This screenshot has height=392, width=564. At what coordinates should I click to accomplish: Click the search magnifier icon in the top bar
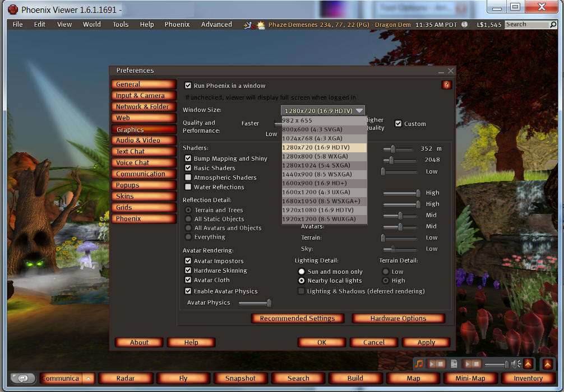pos(553,25)
